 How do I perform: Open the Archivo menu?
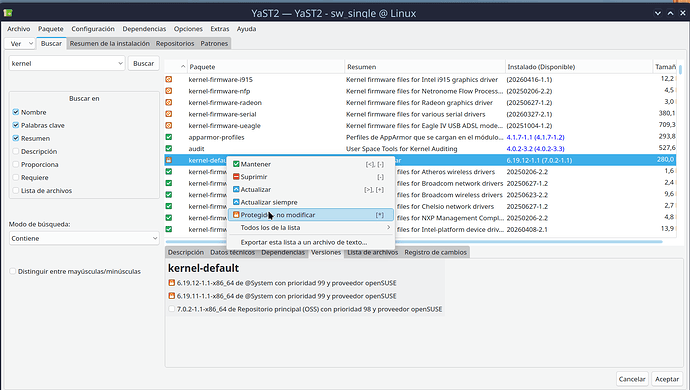(18, 29)
